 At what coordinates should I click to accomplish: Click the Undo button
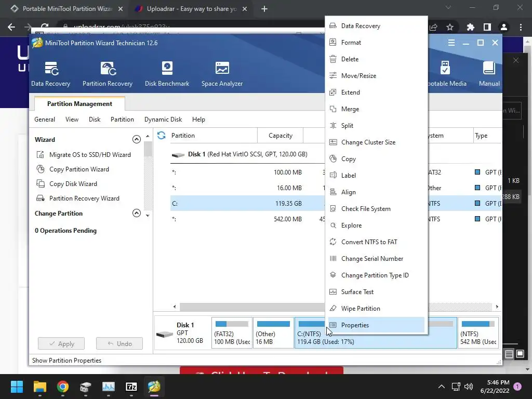(119, 344)
